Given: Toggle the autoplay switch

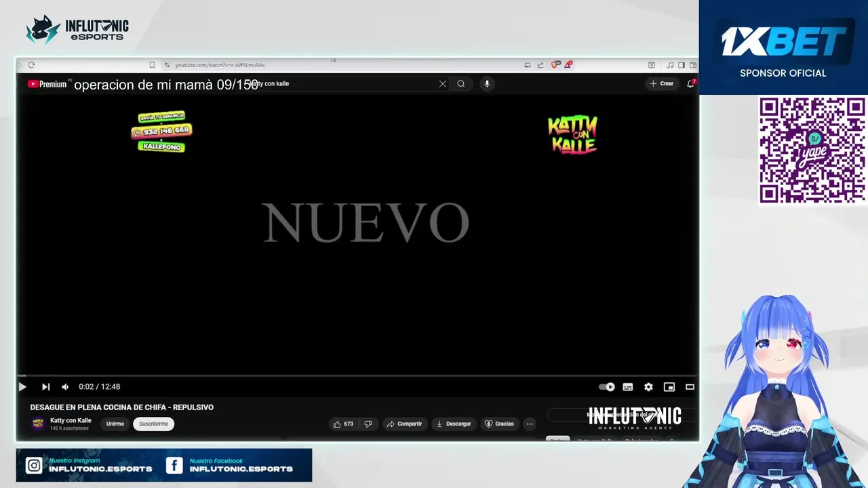Looking at the screenshot, I should pos(607,387).
